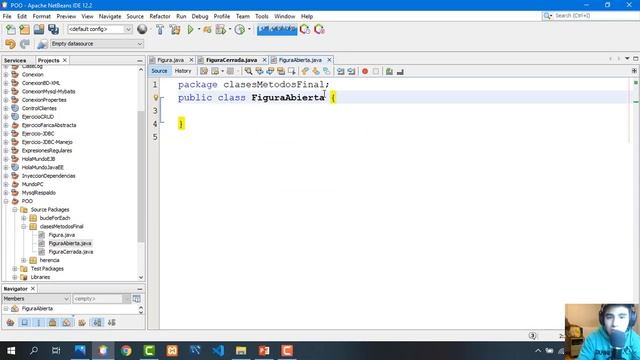Open the Navigate menu
The width and height of the screenshot is (640, 360).
tap(110, 16)
